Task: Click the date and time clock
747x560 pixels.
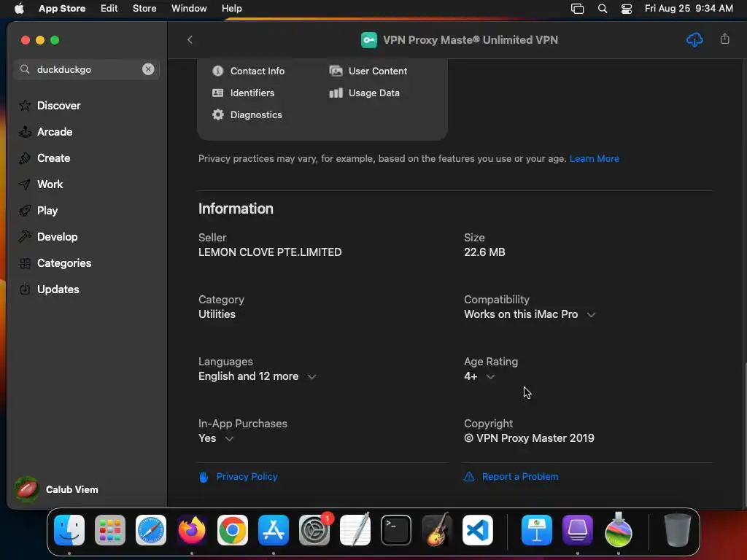Action: pos(689,8)
